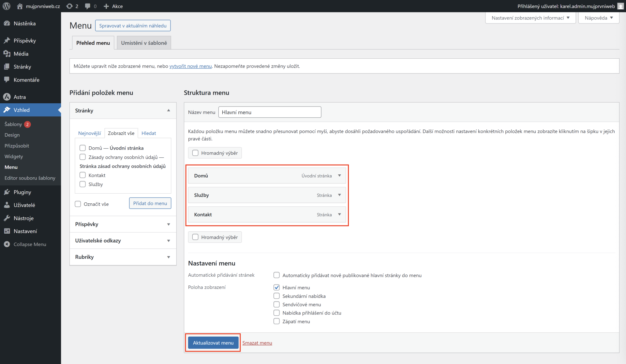This screenshot has height=364, width=626.
Task: Click the WordPress logo in the admin bar
Action: [7, 6]
